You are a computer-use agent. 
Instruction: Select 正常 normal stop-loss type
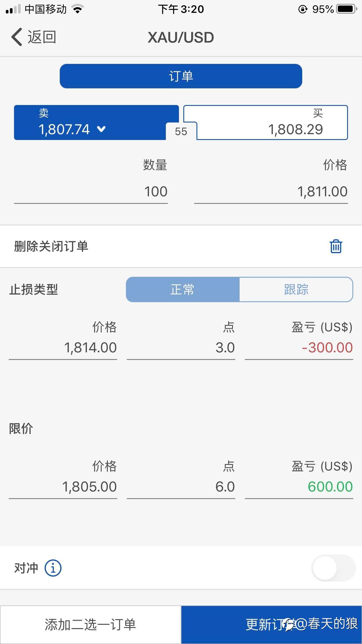click(x=182, y=290)
